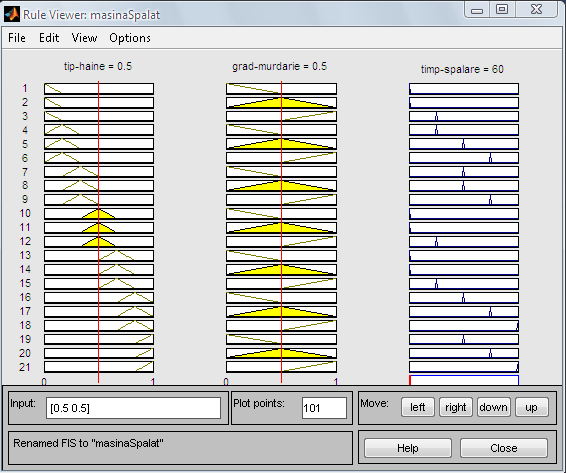
Task: Click the down Move button
Action: click(493, 407)
